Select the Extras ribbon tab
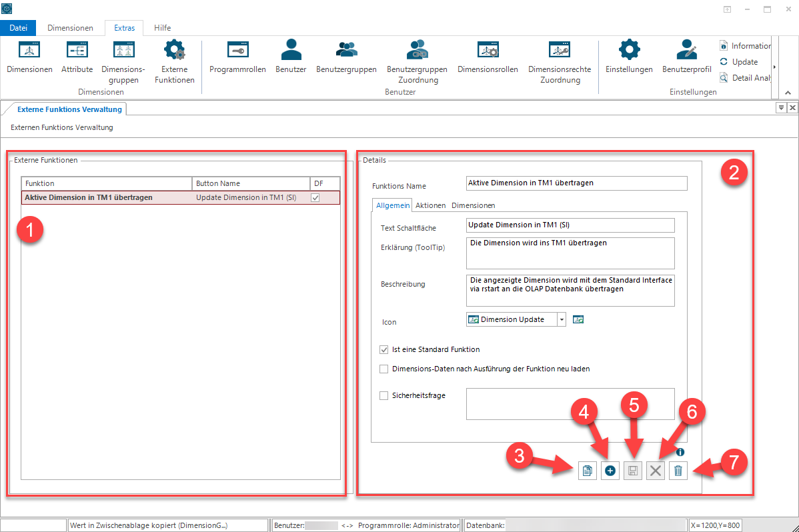The height and width of the screenshot is (532, 799). pos(124,28)
